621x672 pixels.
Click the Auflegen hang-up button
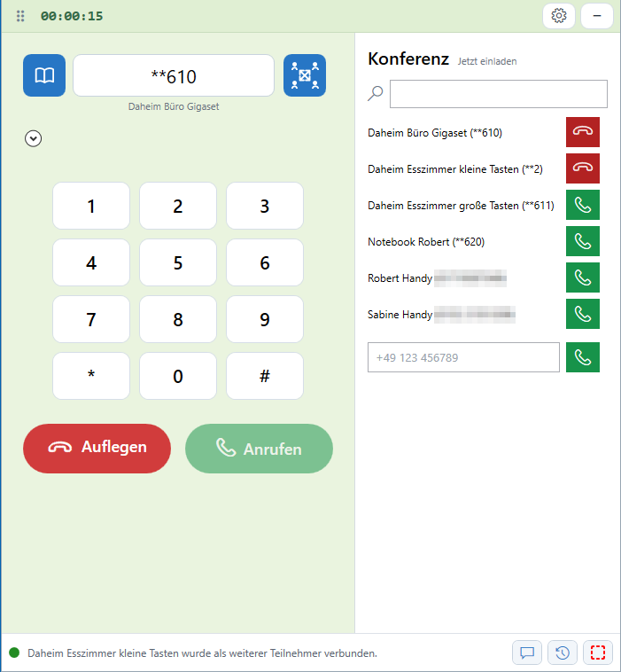click(97, 449)
